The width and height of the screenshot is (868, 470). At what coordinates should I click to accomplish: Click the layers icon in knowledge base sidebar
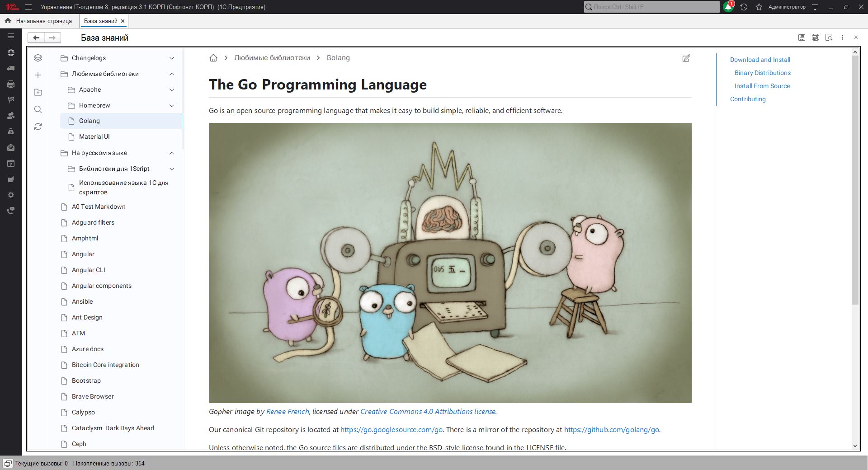click(x=38, y=58)
